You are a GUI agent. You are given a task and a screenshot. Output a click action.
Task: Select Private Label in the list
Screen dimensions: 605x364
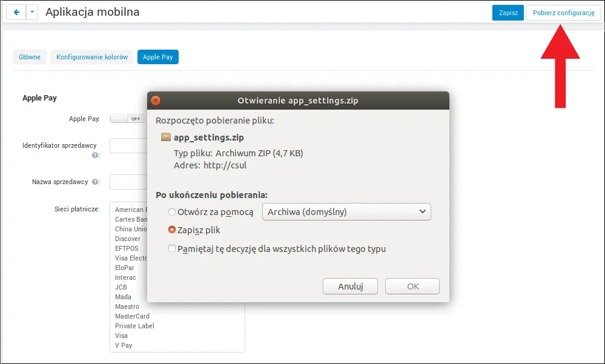coord(134,325)
